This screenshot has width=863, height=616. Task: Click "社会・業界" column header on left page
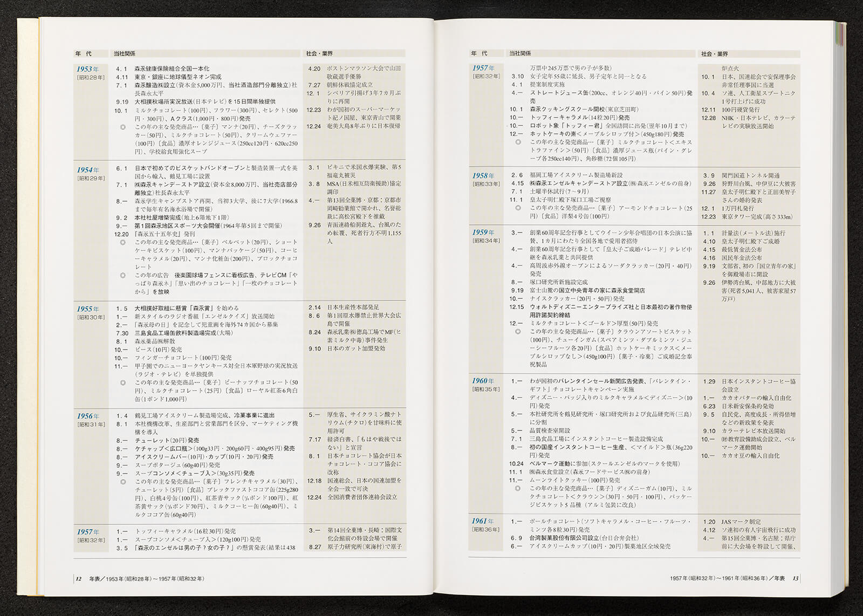[319, 54]
